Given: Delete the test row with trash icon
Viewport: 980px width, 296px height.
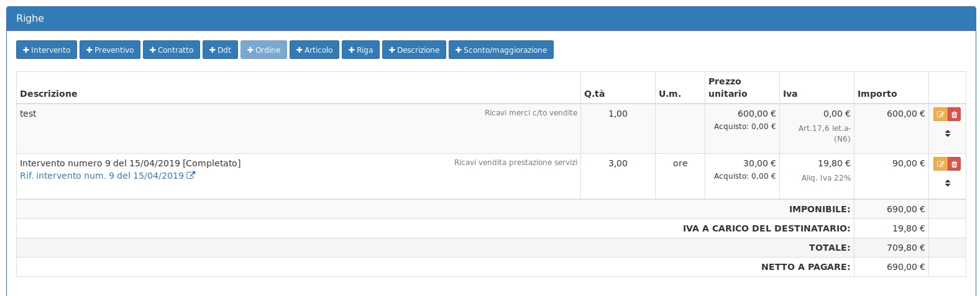Looking at the screenshot, I should click(955, 114).
